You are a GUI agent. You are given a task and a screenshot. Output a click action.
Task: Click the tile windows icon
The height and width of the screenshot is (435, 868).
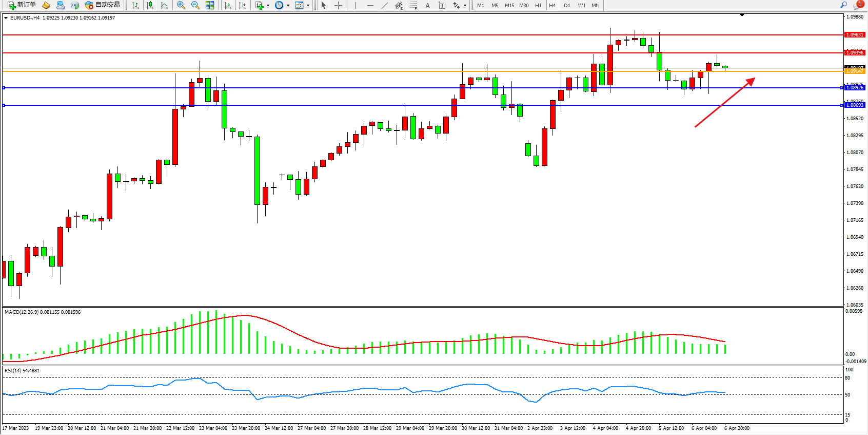coord(210,5)
